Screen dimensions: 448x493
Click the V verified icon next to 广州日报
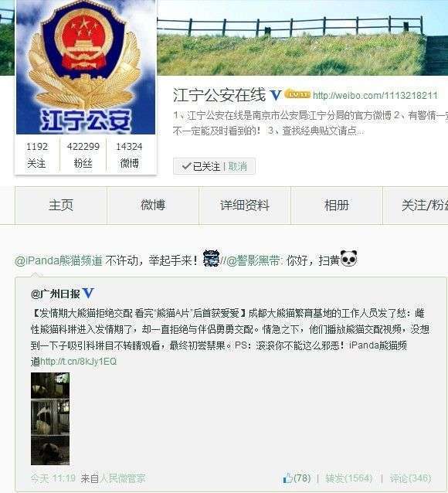pyautogui.click(x=88, y=294)
